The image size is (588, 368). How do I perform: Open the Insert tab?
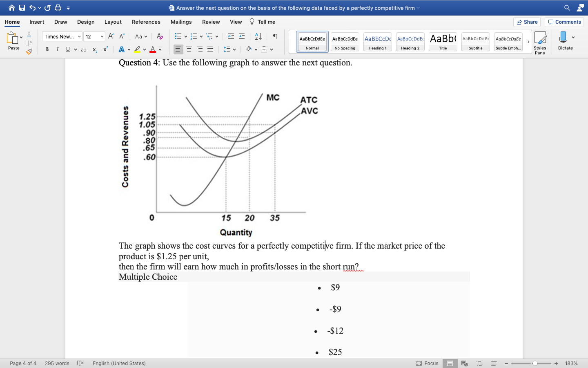tap(37, 22)
